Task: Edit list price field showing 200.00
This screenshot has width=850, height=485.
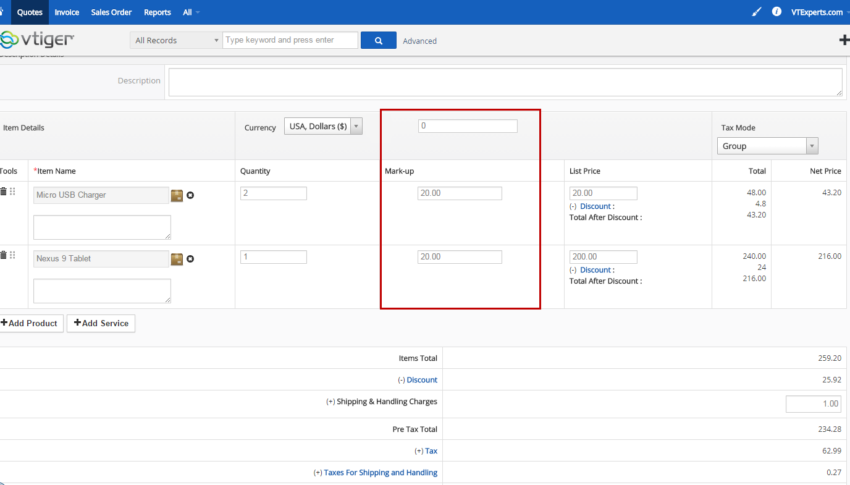Action: (603, 256)
